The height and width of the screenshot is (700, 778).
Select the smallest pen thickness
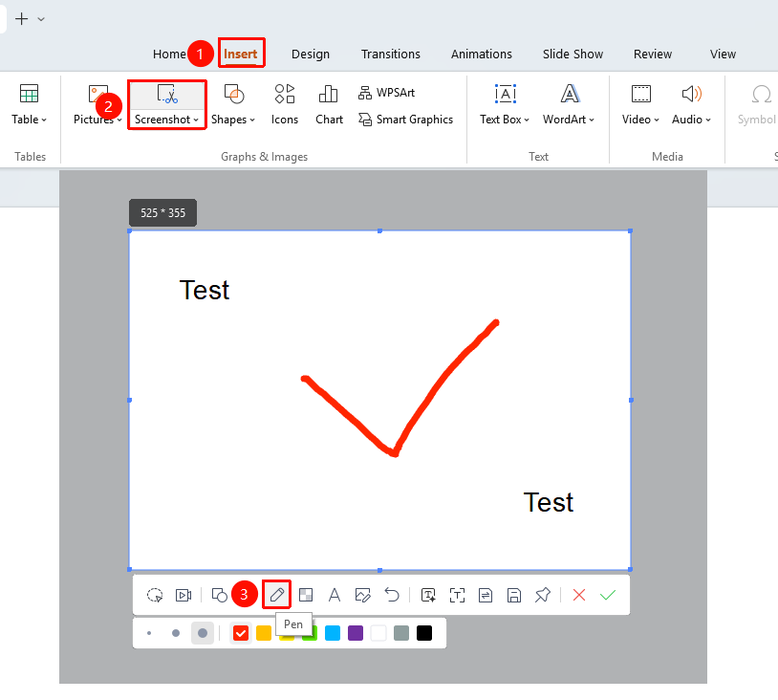coord(149,633)
